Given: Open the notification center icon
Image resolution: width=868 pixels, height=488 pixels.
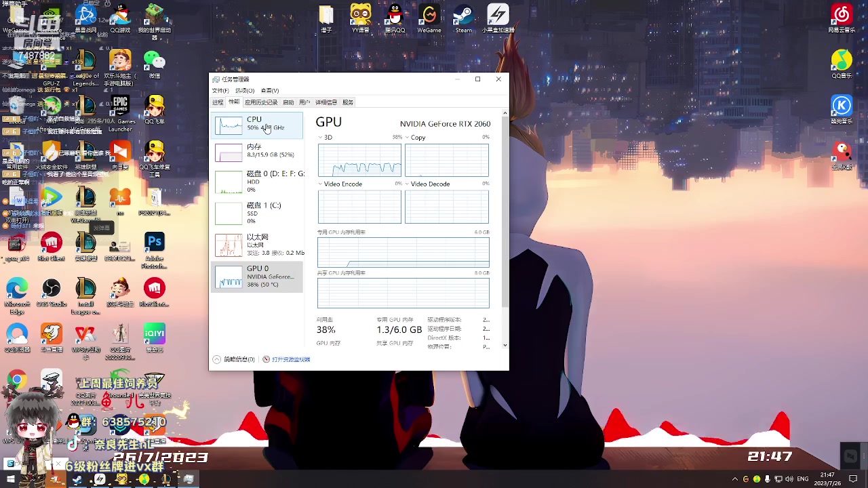Looking at the screenshot, I should point(853,479).
